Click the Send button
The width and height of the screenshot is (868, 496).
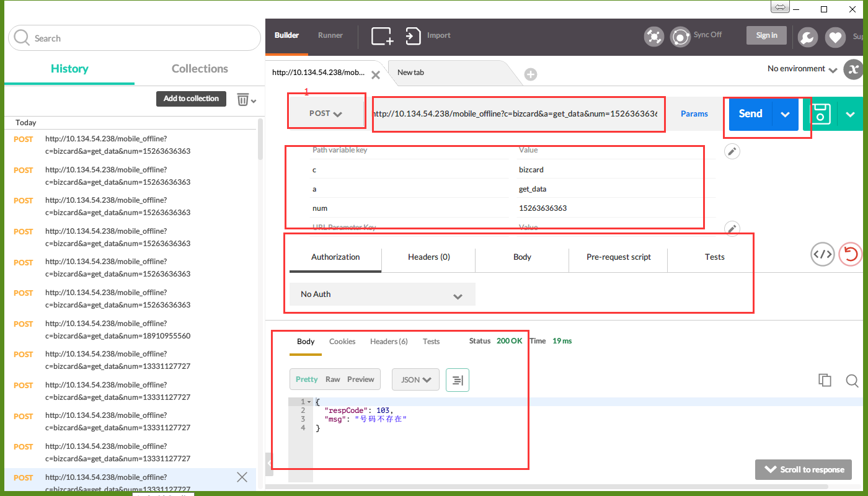coord(750,114)
